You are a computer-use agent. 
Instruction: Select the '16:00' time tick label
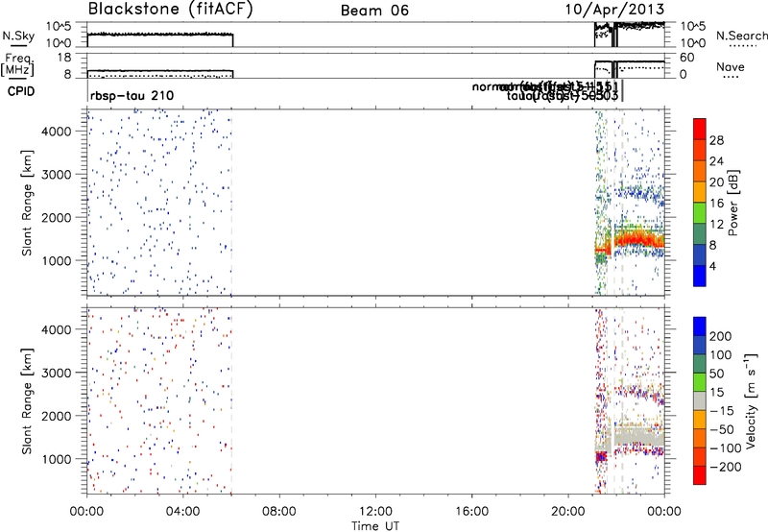(x=471, y=512)
